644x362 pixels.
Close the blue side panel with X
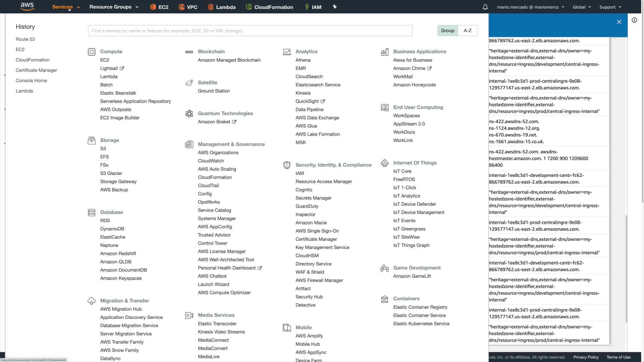point(619,22)
